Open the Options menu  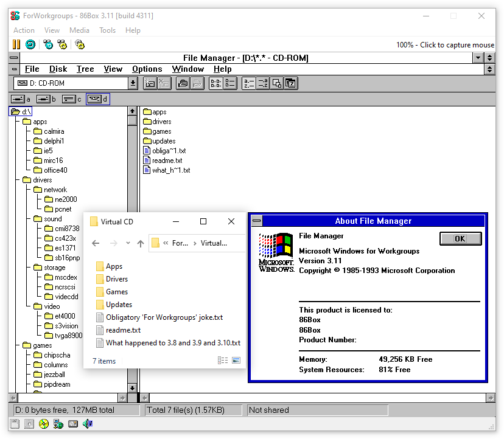point(147,69)
